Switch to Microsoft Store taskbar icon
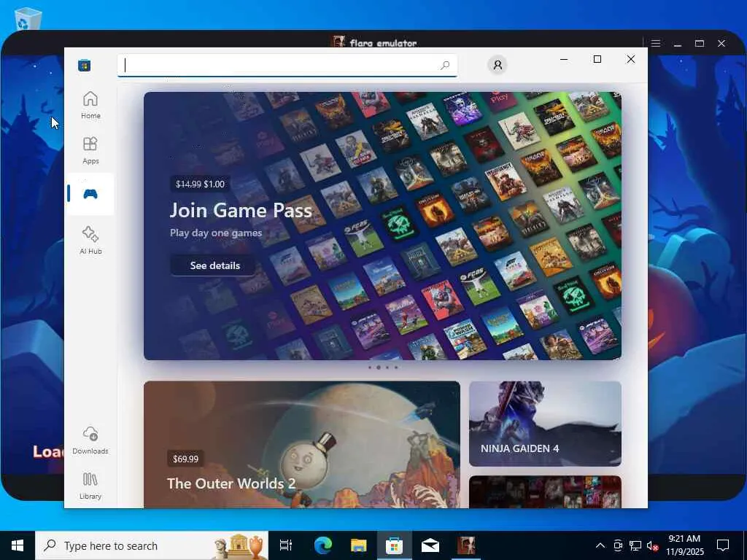The width and height of the screenshot is (747, 560). click(394, 545)
